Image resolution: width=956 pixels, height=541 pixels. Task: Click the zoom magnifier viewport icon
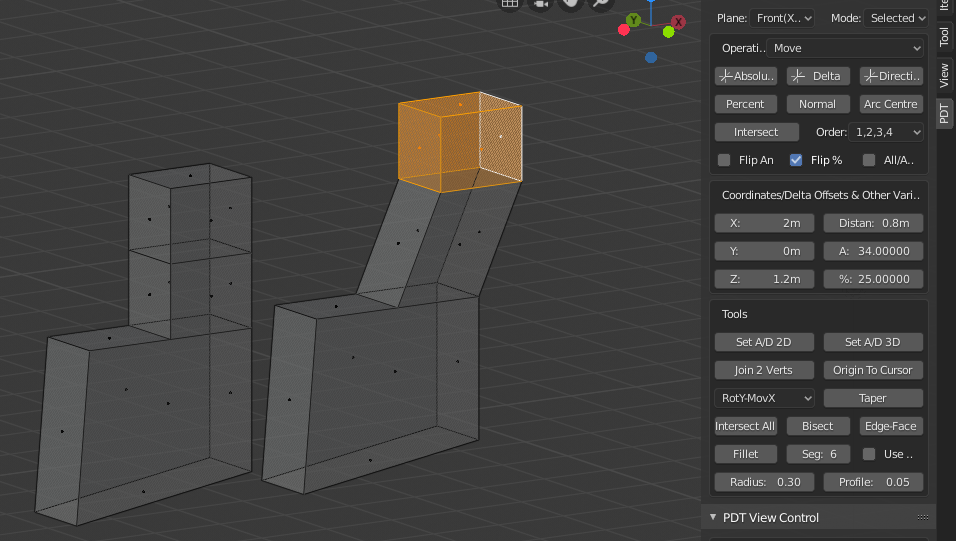(600, 3)
